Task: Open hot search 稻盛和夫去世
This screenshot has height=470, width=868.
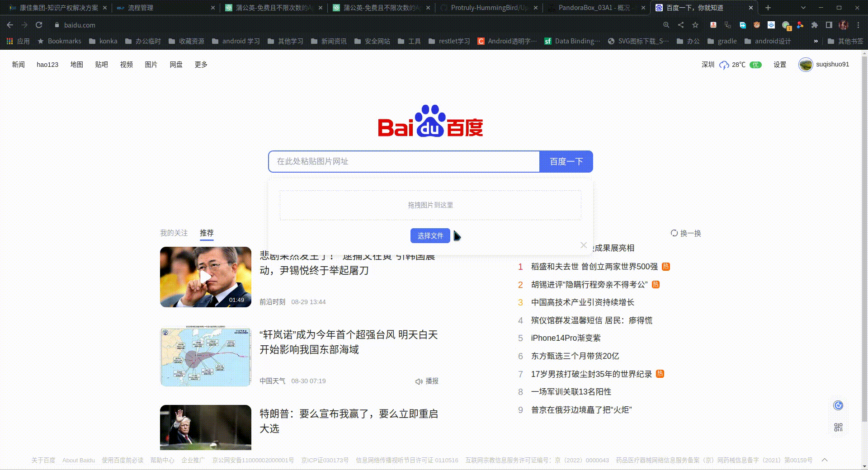Action: [x=594, y=267]
